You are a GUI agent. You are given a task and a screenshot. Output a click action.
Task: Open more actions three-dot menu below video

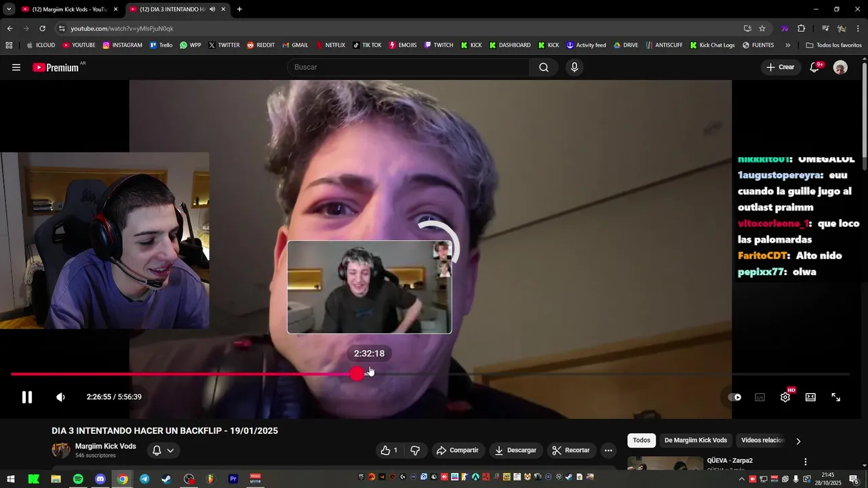coord(608,450)
